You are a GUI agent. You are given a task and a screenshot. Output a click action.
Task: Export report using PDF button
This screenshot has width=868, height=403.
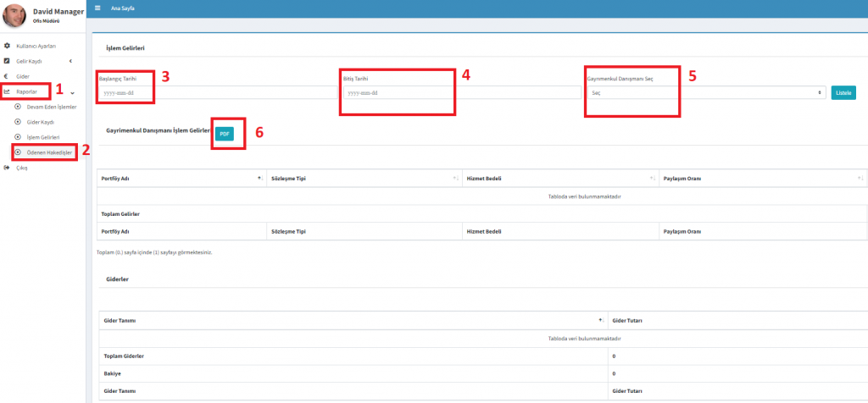click(224, 134)
